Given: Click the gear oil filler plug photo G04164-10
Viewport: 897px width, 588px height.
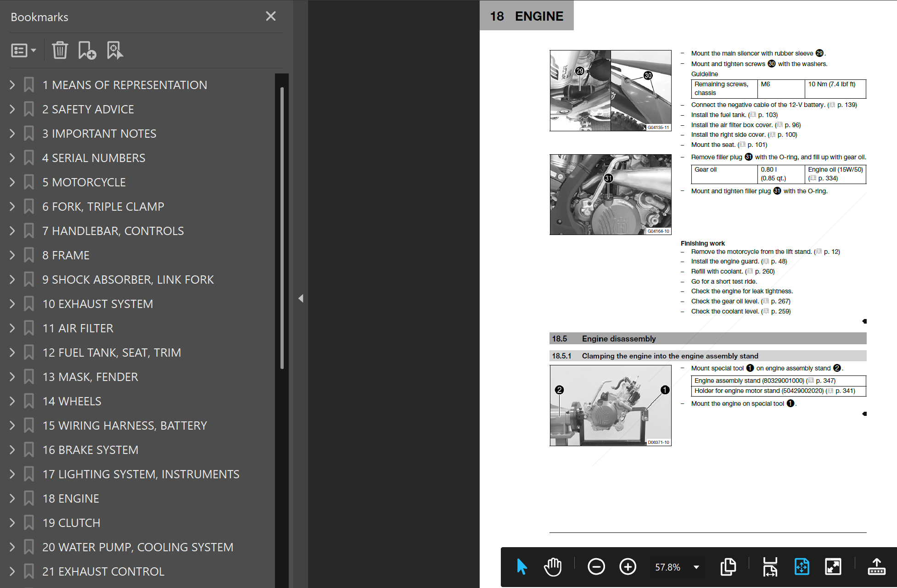Looking at the screenshot, I should point(611,195).
